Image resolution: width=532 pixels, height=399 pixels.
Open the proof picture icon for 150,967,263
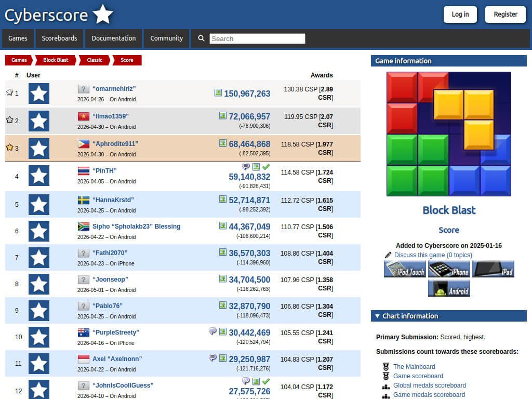pyautogui.click(x=218, y=92)
